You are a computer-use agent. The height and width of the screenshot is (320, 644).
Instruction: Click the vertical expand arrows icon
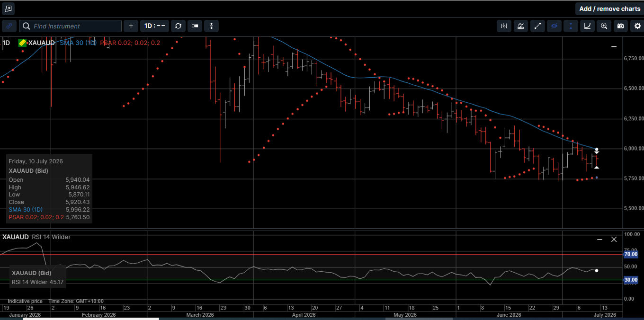[211, 26]
